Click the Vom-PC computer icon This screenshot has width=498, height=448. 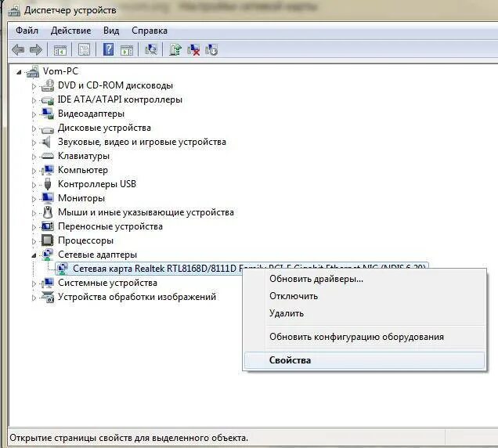[x=33, y=71]
